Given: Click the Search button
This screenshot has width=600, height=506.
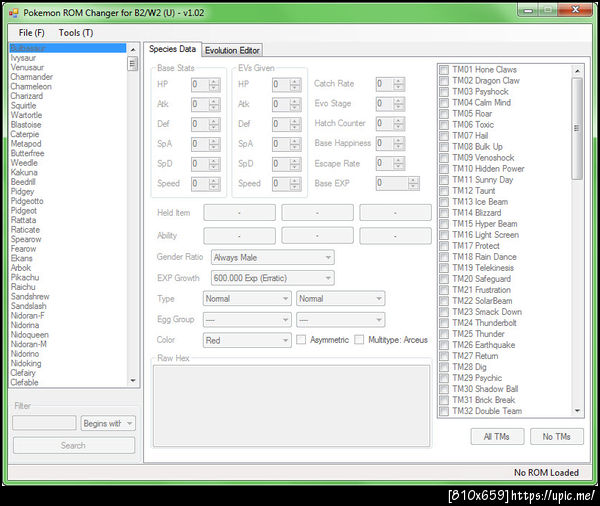Looking at the screenshot, I should tap(74, 446).
